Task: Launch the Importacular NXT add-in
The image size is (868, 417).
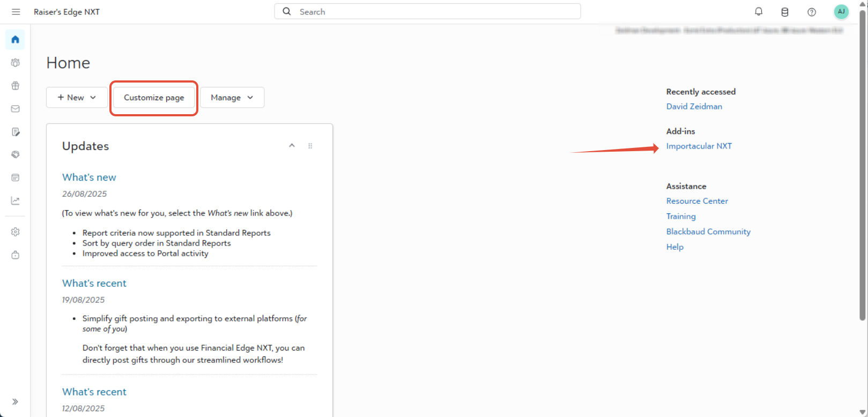Action: point(699,146)
